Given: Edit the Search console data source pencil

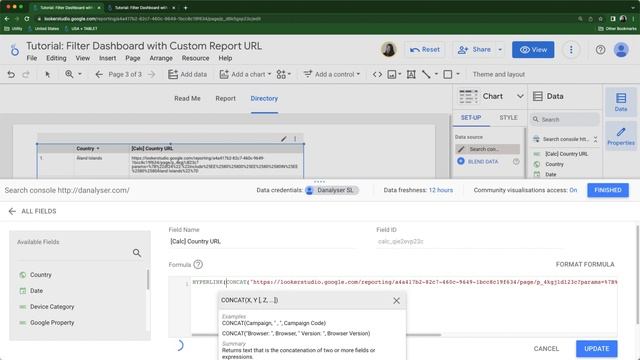Looking at the screenshot, I should 461,149.
